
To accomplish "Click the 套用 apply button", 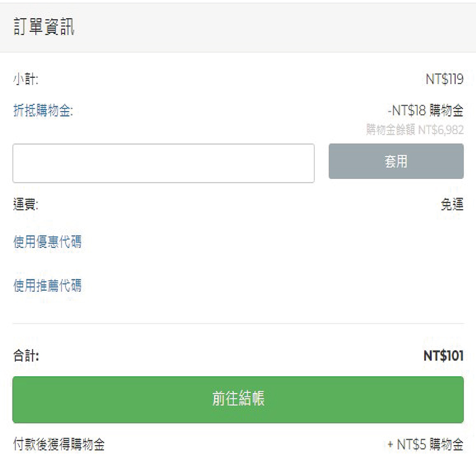I will coord(396,161).
